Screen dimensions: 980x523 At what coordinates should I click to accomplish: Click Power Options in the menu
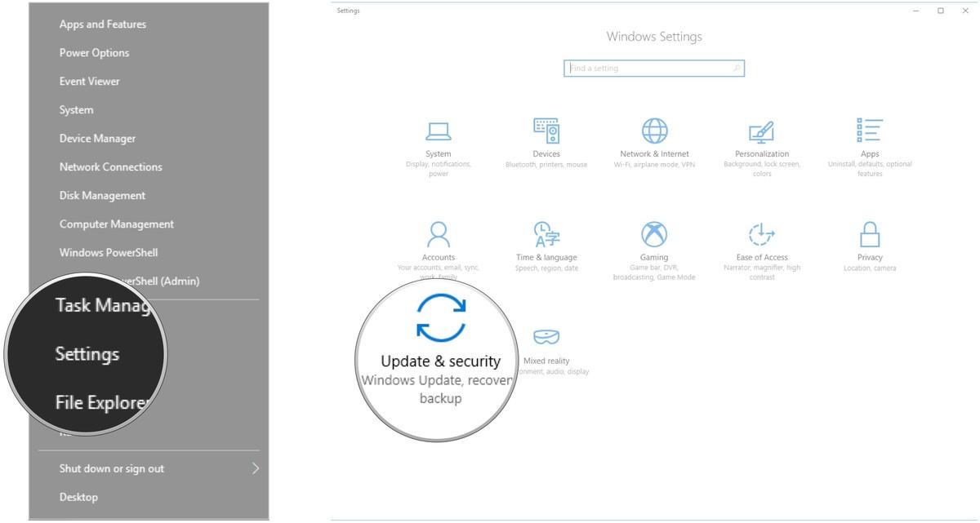(x=94, y=53)
